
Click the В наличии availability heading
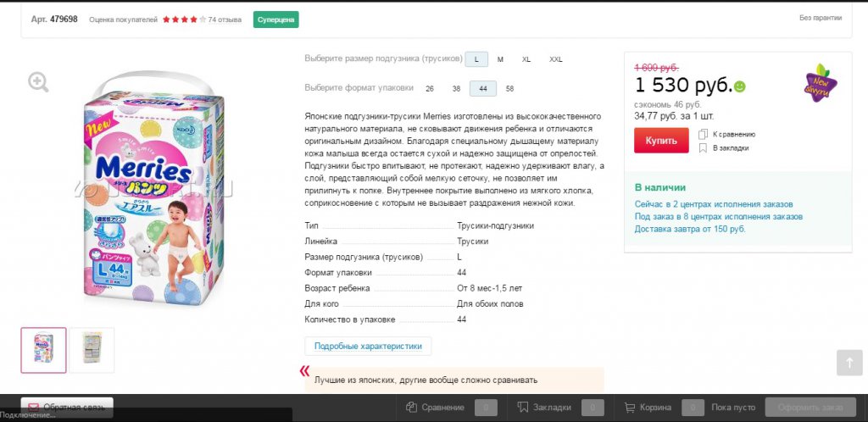[x=659, y=187]
